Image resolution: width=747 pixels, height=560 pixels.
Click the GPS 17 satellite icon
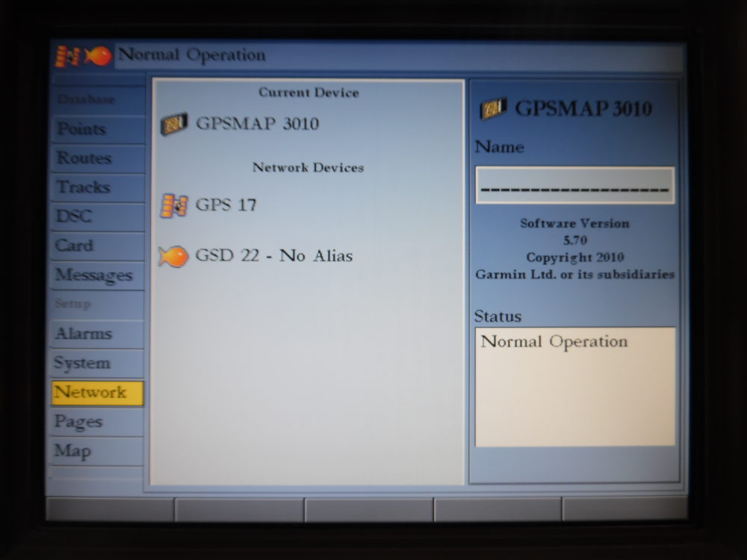(x=174, y=206)
